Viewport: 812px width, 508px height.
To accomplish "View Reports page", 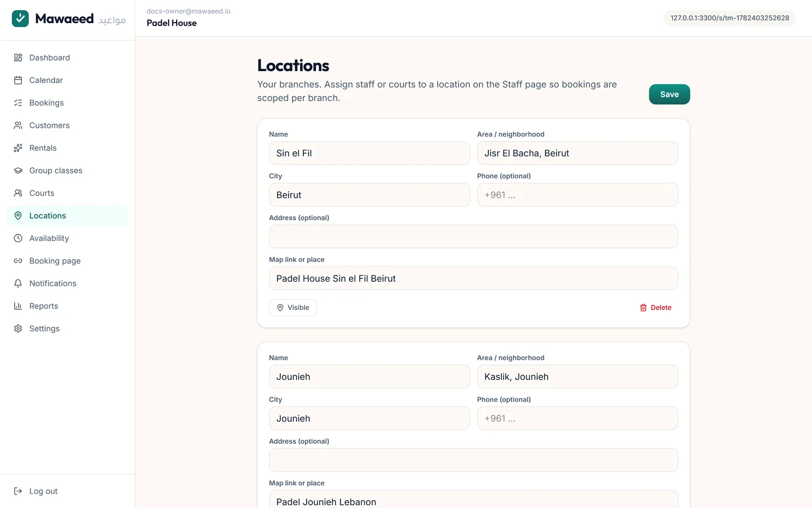I will point(68,306).
